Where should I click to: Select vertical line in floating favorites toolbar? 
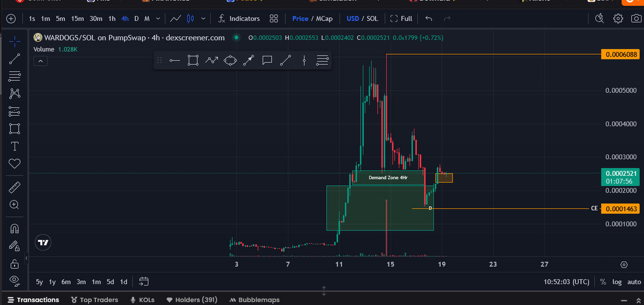tap(304, 61)
